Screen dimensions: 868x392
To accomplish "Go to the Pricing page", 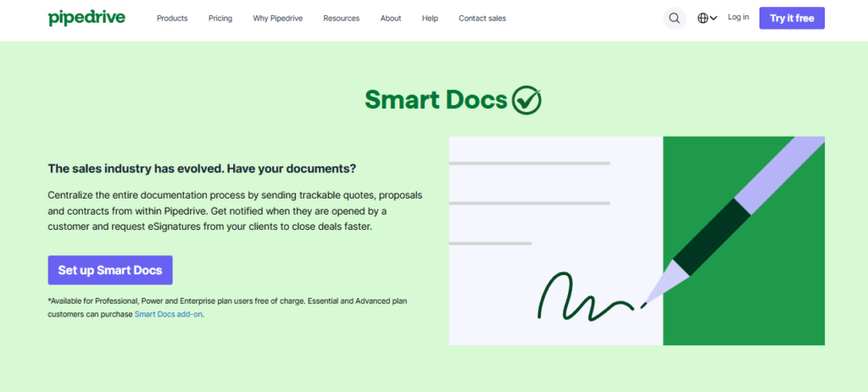I will 220,19.
